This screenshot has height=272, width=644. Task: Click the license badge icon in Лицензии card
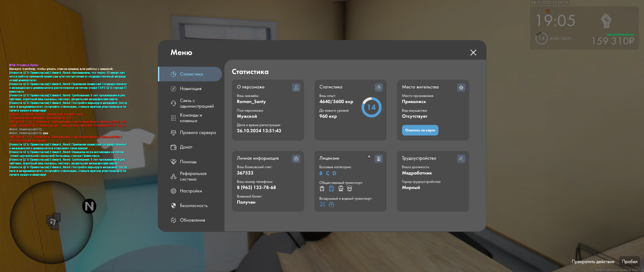[379, 159]
